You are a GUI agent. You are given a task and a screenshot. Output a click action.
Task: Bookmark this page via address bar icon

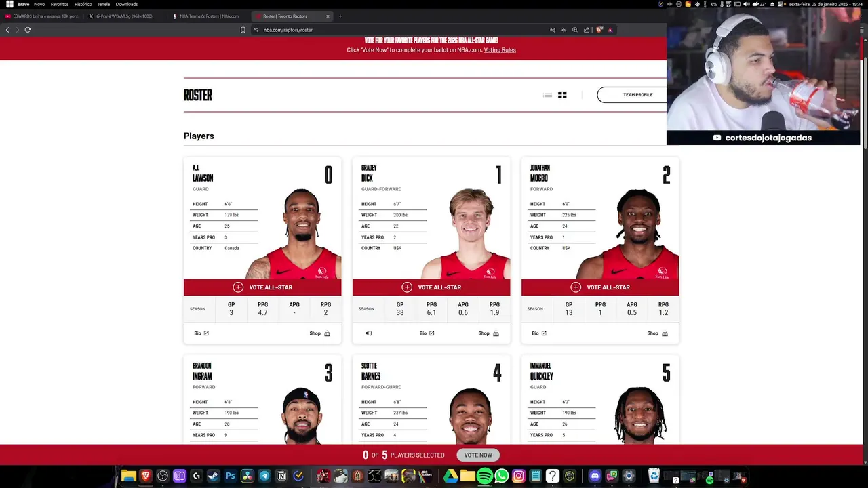coord(243,30)
